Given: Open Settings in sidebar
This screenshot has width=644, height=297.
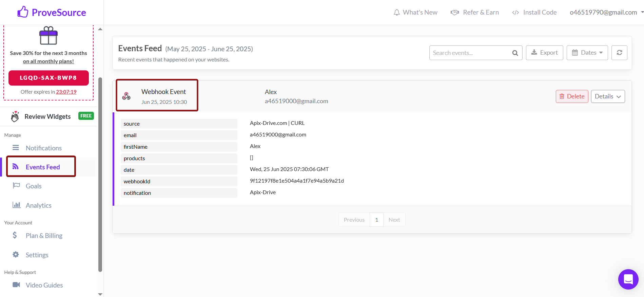Looking at the screenshot, I should (x=37, y=255).
